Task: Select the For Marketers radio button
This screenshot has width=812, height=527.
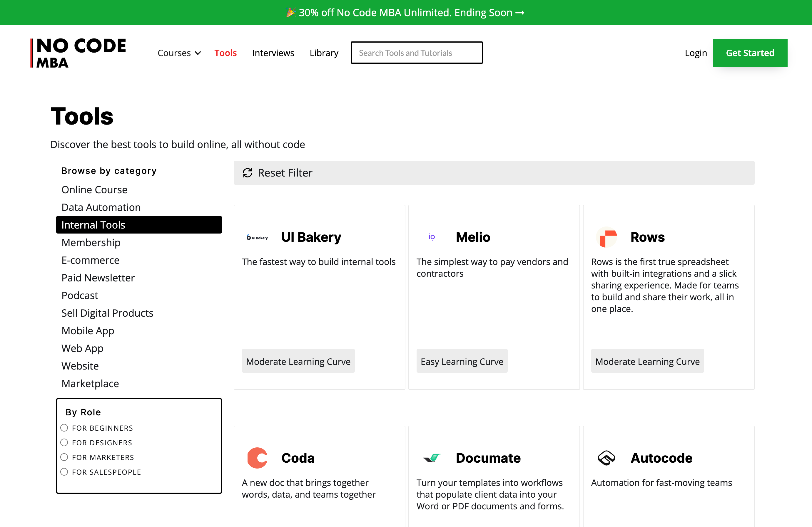Action: point(64,457)
